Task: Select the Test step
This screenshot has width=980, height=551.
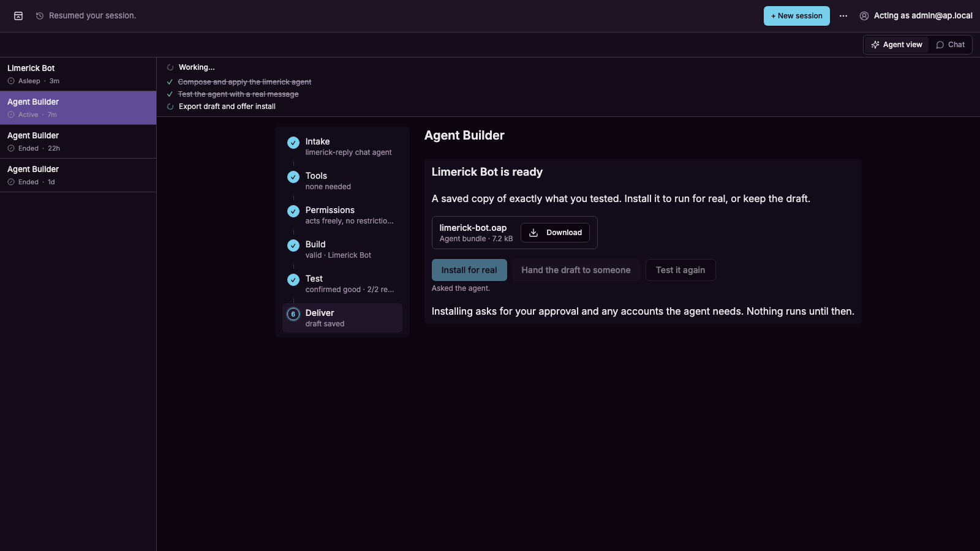Action: [342, 283]
